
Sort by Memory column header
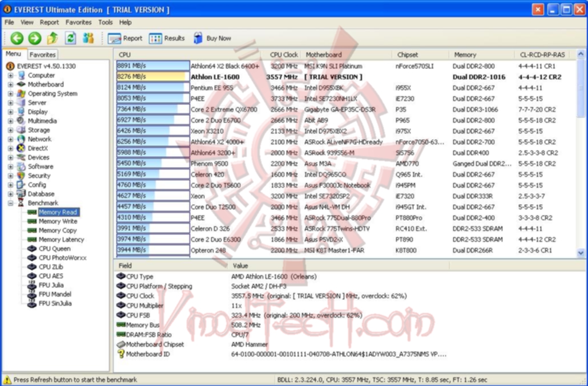[x=481, y=55]
